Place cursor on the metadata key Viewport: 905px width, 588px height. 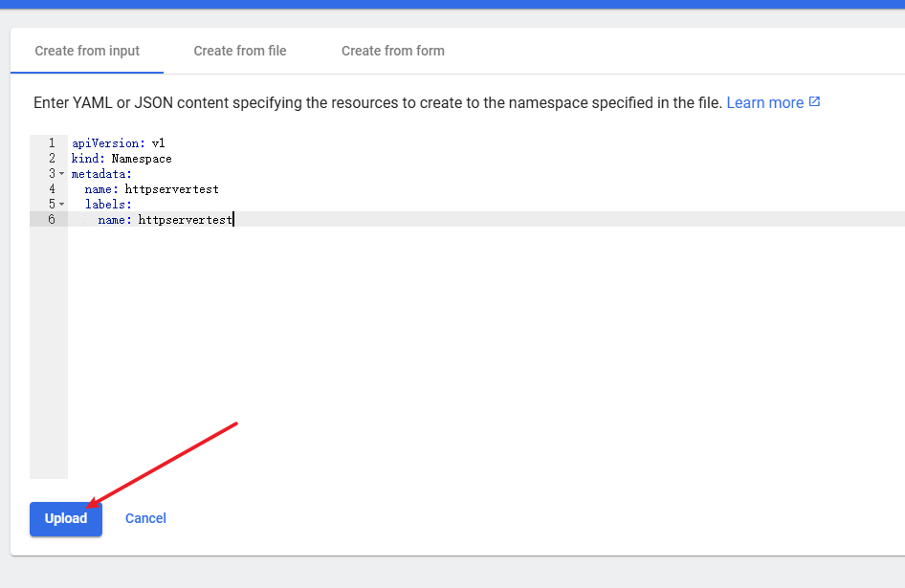99,174
